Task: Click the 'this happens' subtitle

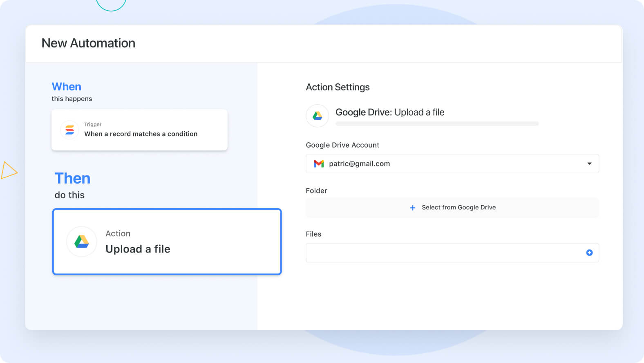Action: pyautogui.click(x=72, y=99)
